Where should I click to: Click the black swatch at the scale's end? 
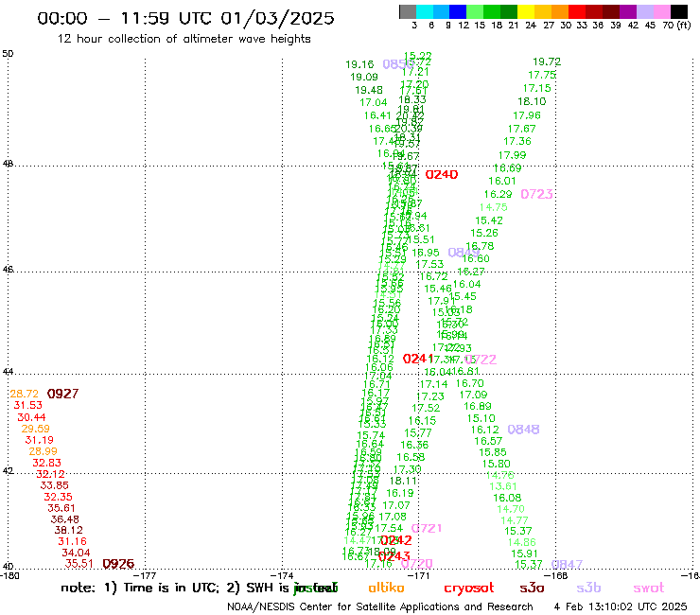coord(678,11)
